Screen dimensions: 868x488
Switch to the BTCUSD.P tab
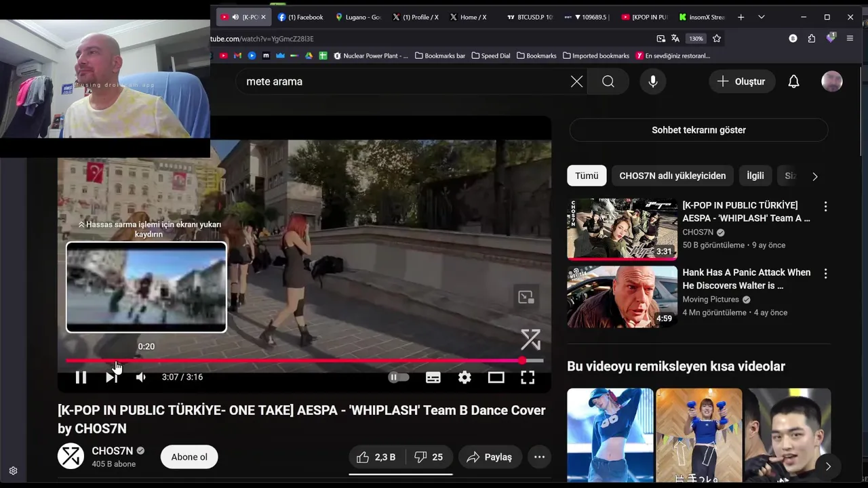pyautogui.click(x=530, y=17)
